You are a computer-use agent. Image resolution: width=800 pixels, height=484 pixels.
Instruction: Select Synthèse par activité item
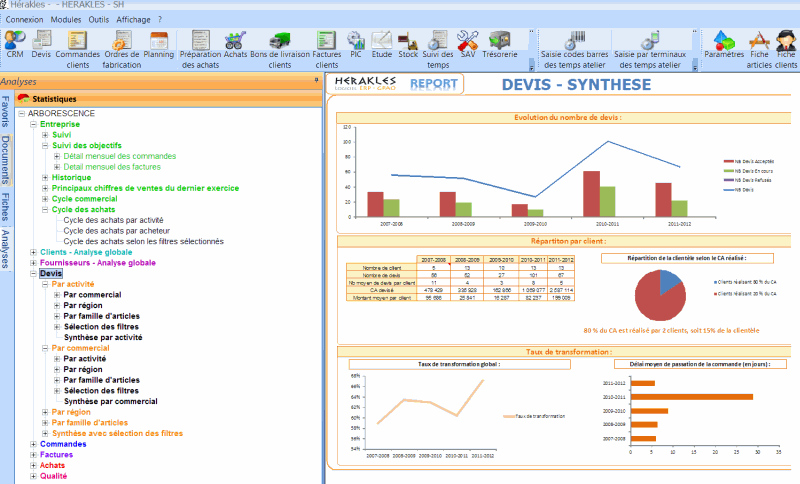pyautogui.click(x=103, y=337)
